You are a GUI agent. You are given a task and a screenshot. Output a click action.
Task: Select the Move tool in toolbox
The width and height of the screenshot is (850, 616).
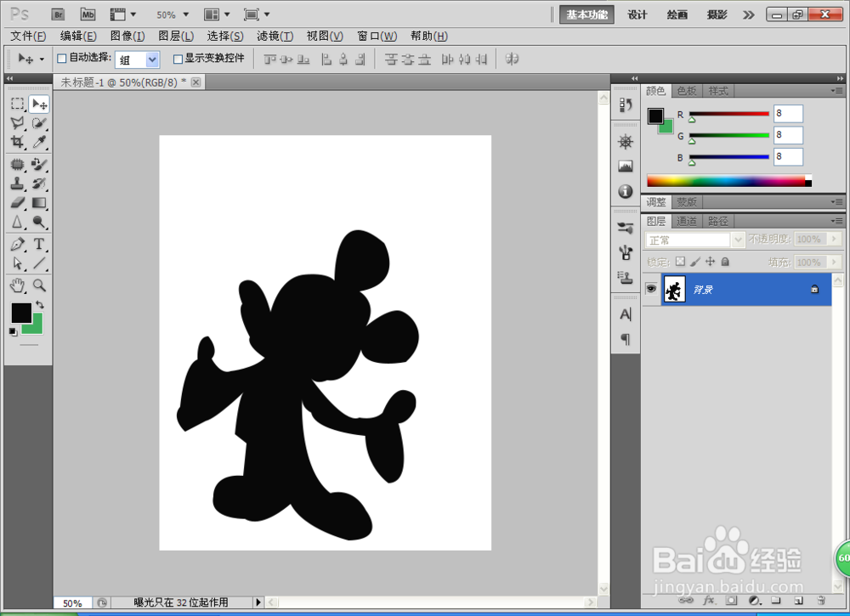click(x=39, y=104)
